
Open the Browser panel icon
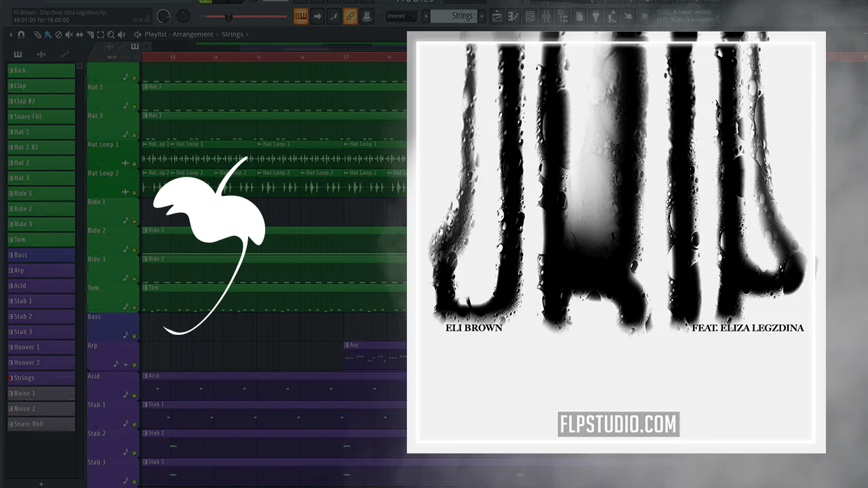[x=563, y=16]
